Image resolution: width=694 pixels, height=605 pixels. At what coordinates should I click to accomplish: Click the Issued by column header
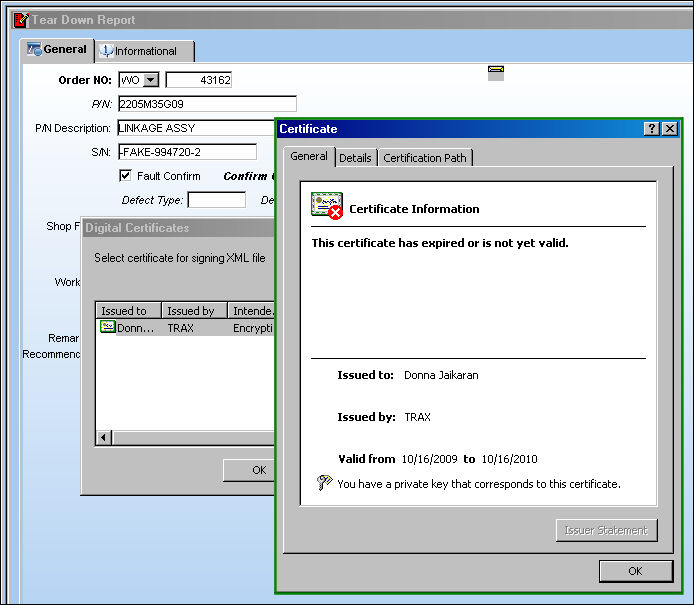pyautogui.click(x=194, y=311)
